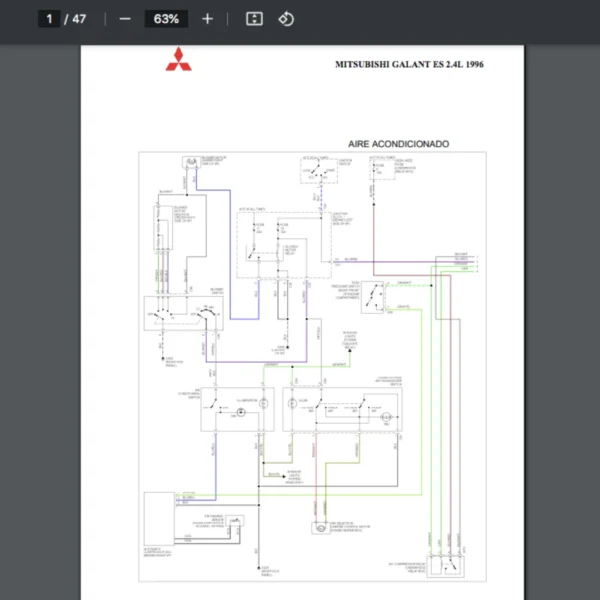This screenshot has width=600, height=600.
Task: Rotate the document counterclockwise
Action: pyautogui.click(x=286, y=19)
